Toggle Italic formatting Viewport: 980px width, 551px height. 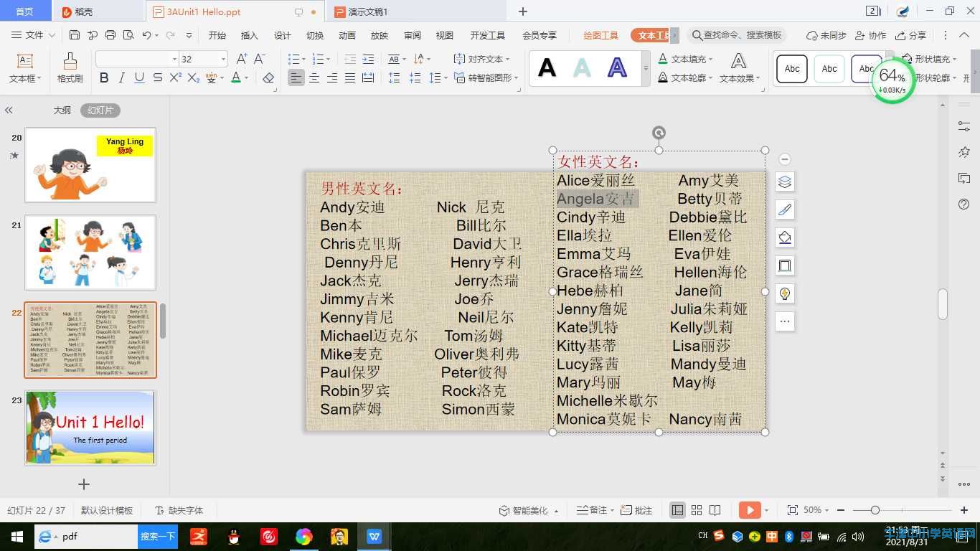(121, 77)
